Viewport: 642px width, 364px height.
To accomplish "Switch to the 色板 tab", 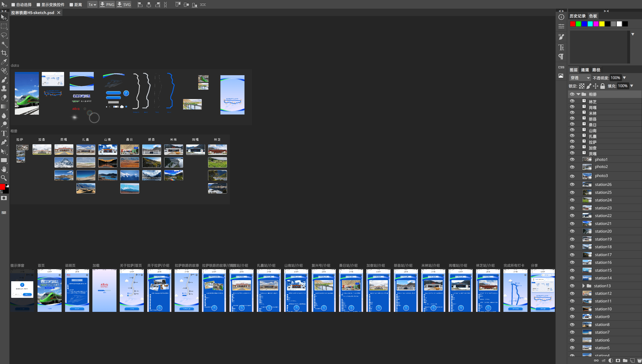I will [x=593, y=16].
